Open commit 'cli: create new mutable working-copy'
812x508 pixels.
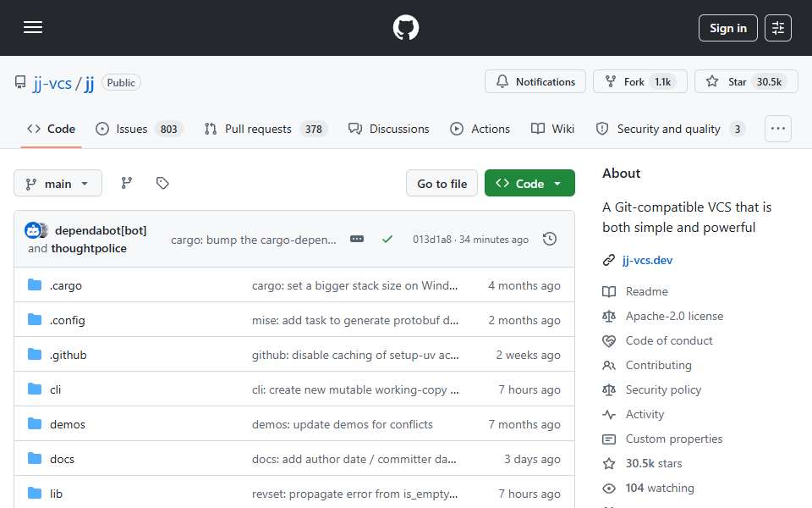click(354, 389)
